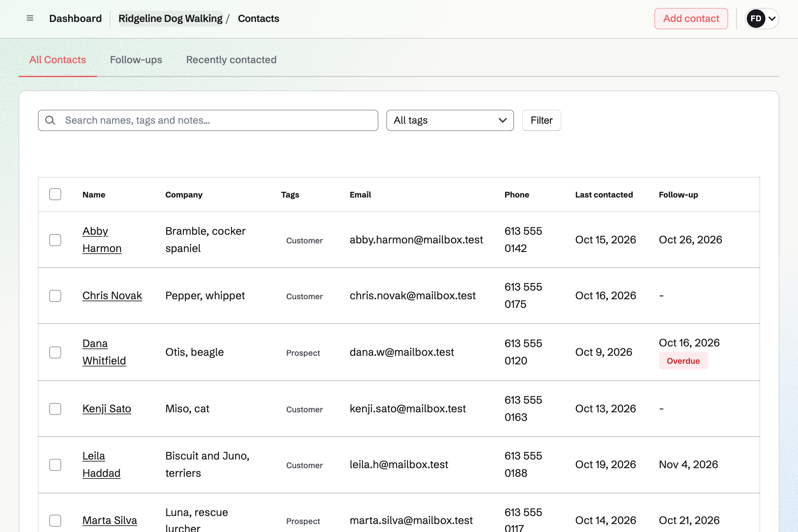Screen dimensions: 798x532
Task: Expand the account menu chevron
Action: (x=772, y=19)
